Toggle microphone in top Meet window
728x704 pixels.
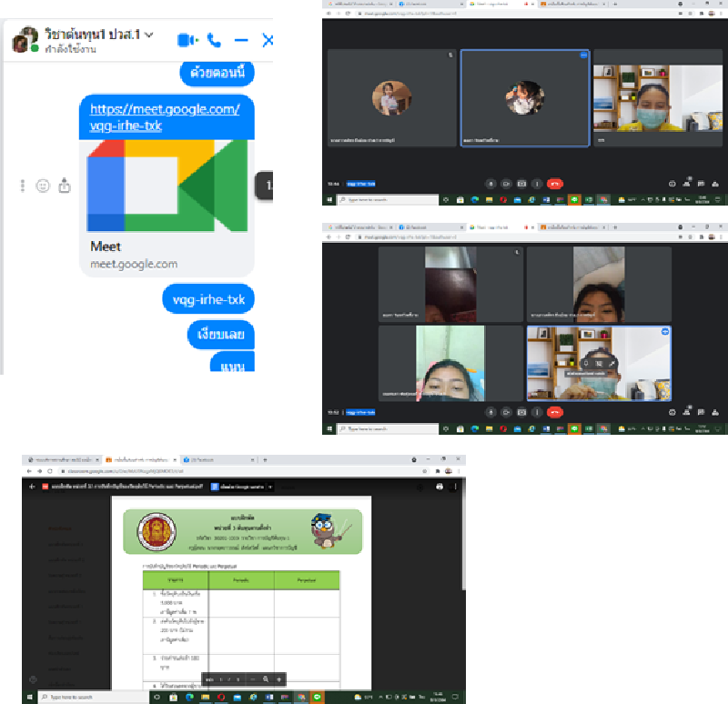click(x=490, y=183)
